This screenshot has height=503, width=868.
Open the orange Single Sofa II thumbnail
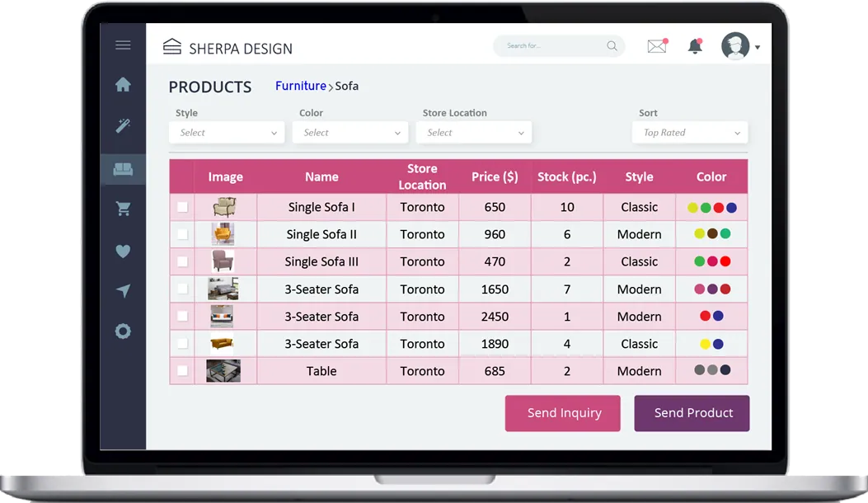click(x=223, y=234)
